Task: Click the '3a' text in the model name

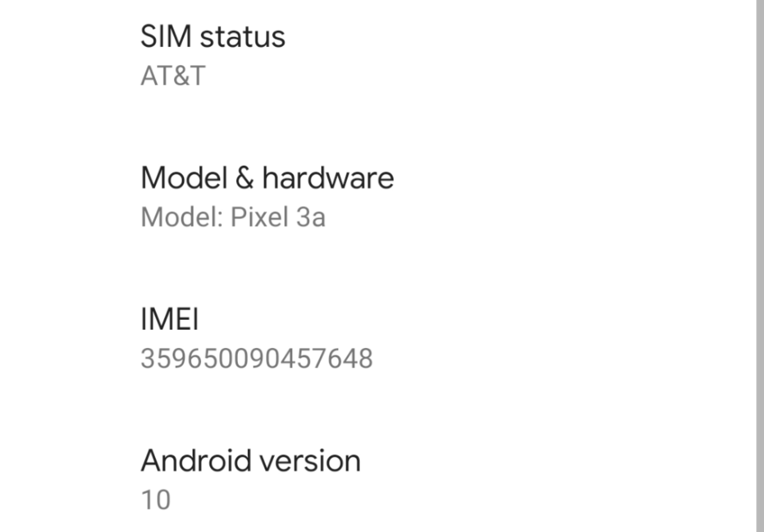Action: (x=310, y=217)
